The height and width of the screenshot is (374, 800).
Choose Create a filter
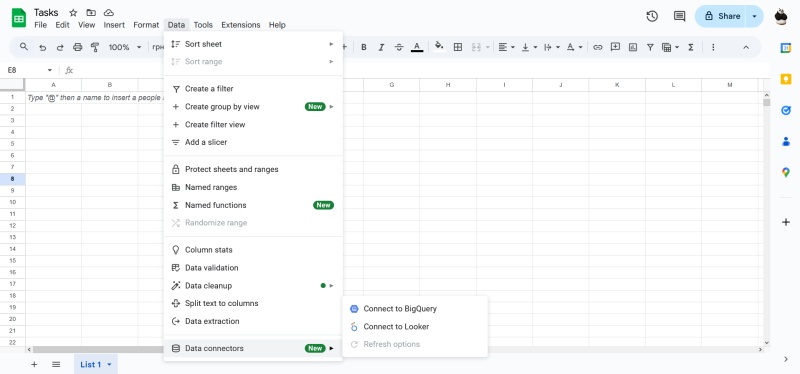click(x=253, y=89)
